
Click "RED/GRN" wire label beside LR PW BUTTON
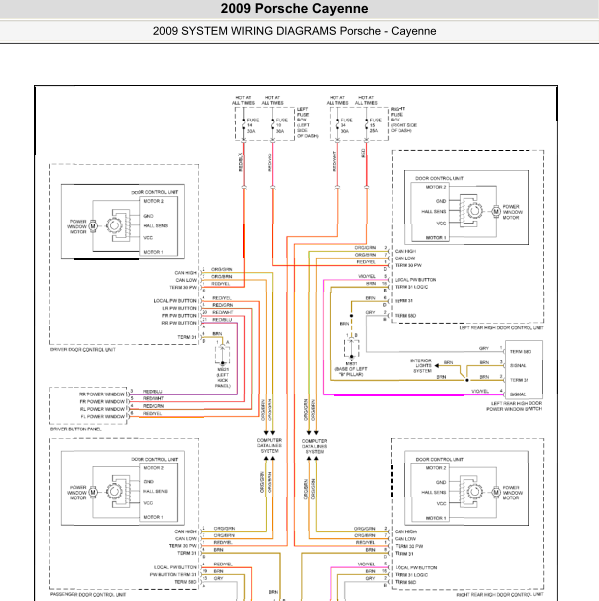coord(223,305)
